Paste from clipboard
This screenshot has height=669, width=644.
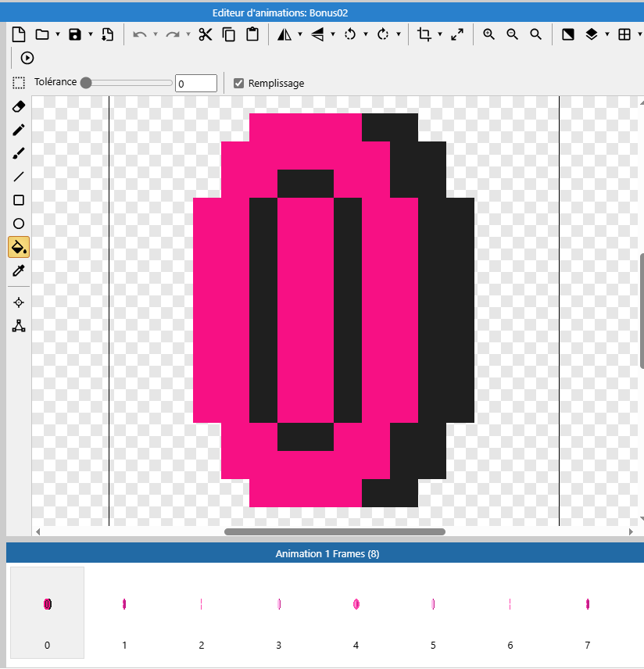point(252,34)
